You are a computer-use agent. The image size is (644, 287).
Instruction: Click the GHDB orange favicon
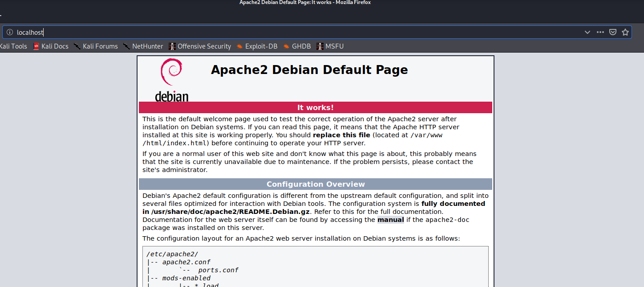click(287, 46)
